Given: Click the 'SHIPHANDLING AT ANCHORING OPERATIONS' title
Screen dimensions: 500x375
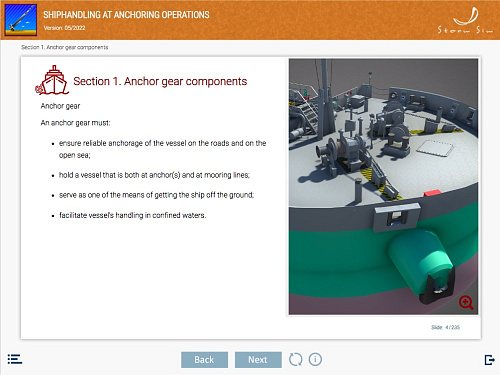Looking at the screenshot, I should pos(126,15).
